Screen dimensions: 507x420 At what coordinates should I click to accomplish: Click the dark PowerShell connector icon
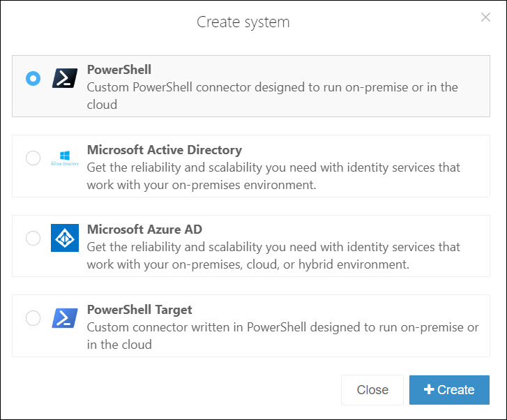point(65,78)
